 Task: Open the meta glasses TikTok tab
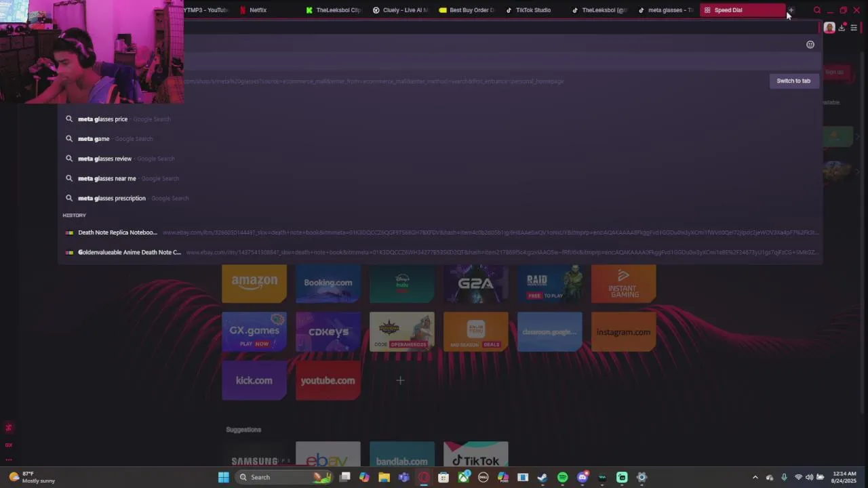[666, 10]
